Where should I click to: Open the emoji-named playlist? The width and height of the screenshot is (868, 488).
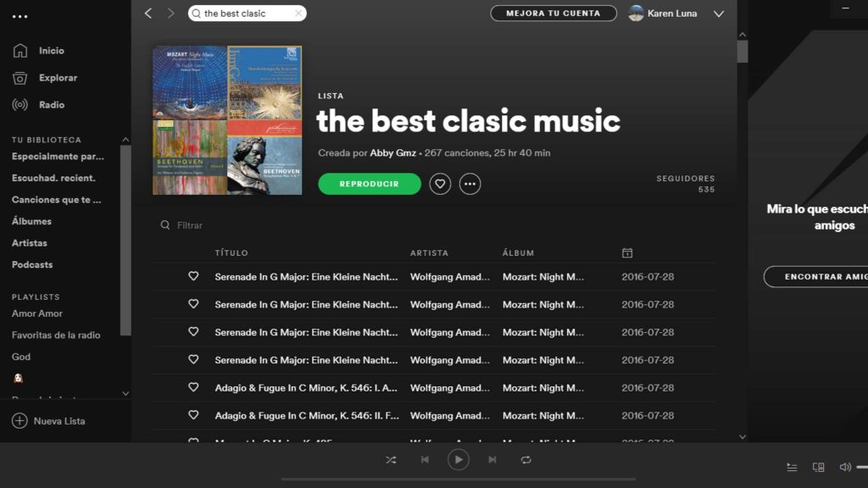coord(19,379)
